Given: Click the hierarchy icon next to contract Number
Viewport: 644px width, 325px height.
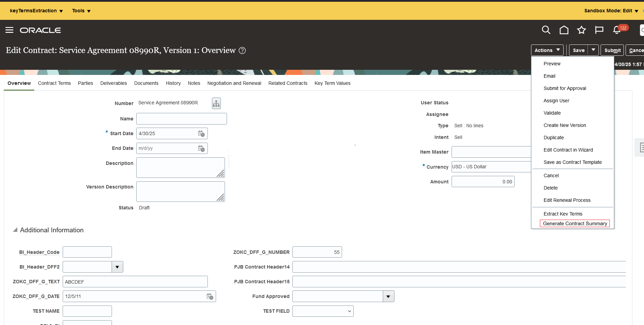Looking at the screenshot, I should (x=216, y=103).
